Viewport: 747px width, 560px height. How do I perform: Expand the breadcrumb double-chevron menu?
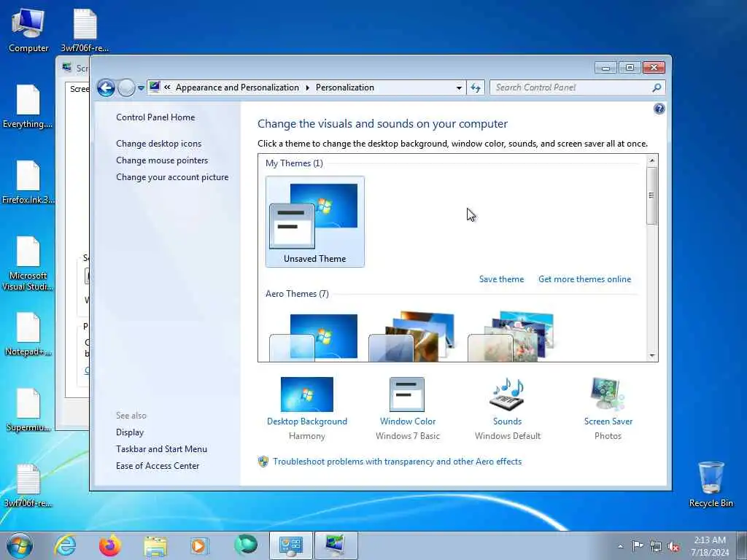click(167, 87)
